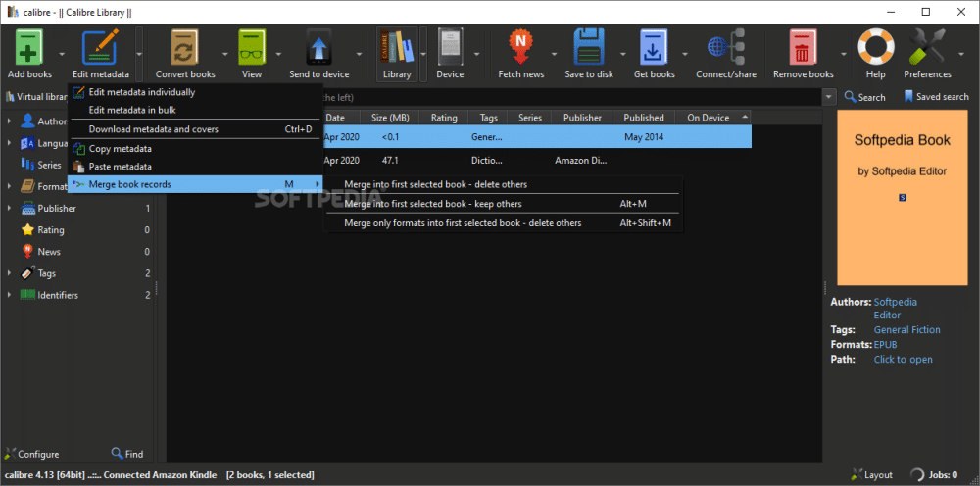Sort by Size (MB) column header

pos(390,118)
